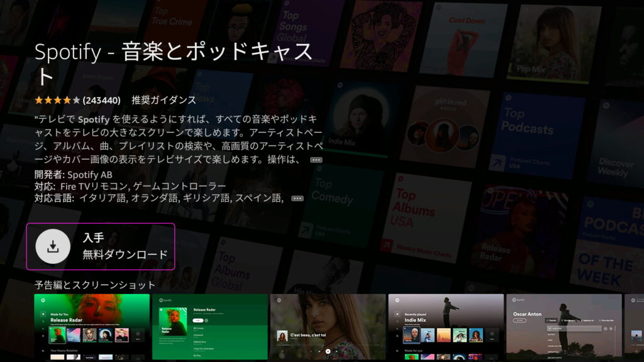Open the Oscar Anton artist screenshot

(564, 327)
